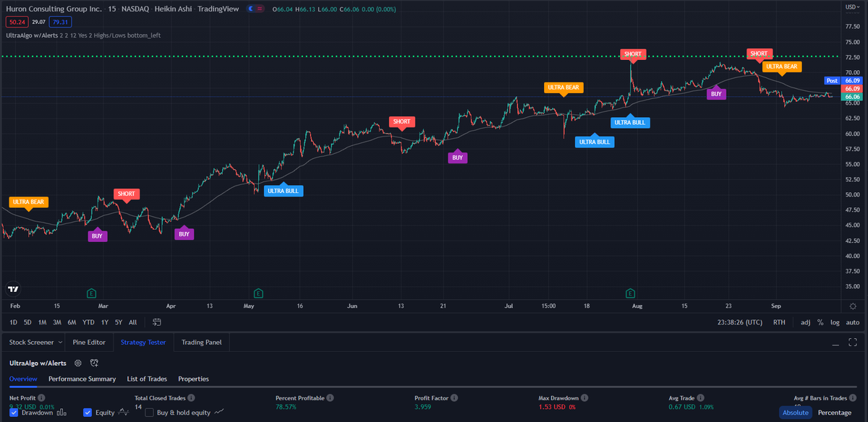868x422 pixels.
Task: Select the Strategy Tester tab
Action: (x=143, y=343)
